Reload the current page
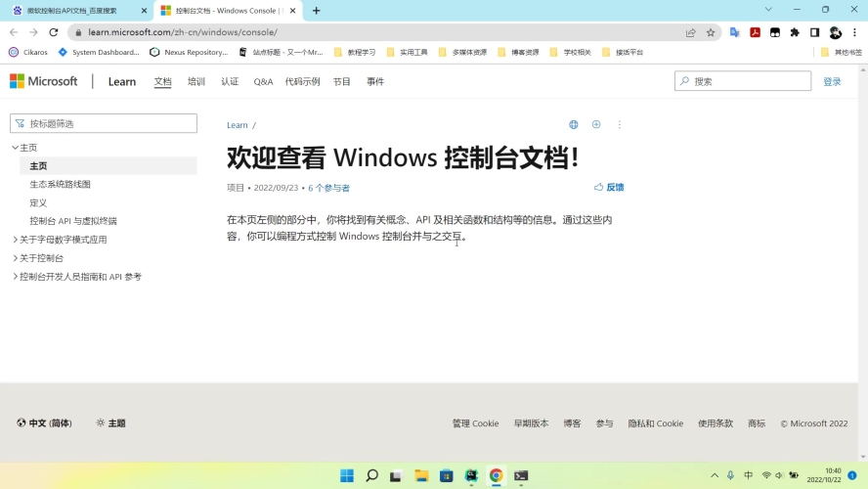868x489 pixels. (53, 32)
